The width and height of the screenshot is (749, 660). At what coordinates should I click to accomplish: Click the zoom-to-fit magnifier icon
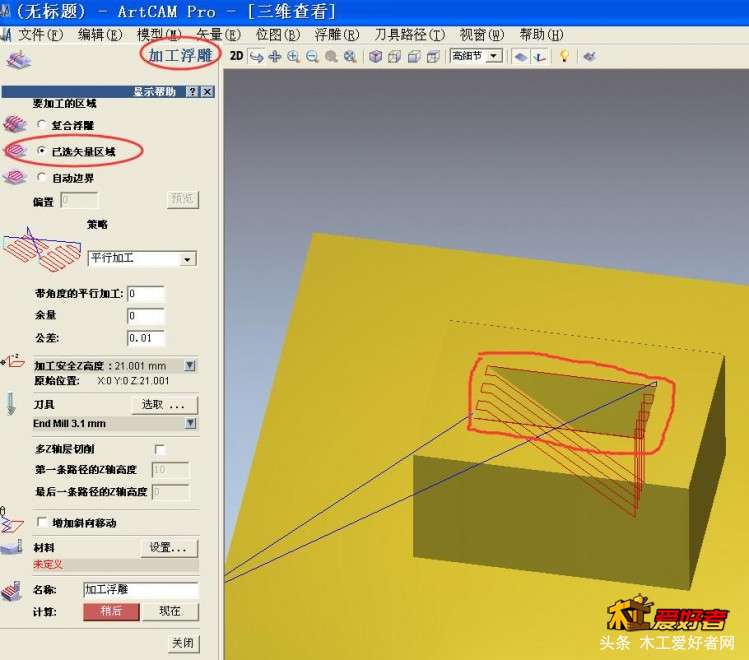coord(350,56)
